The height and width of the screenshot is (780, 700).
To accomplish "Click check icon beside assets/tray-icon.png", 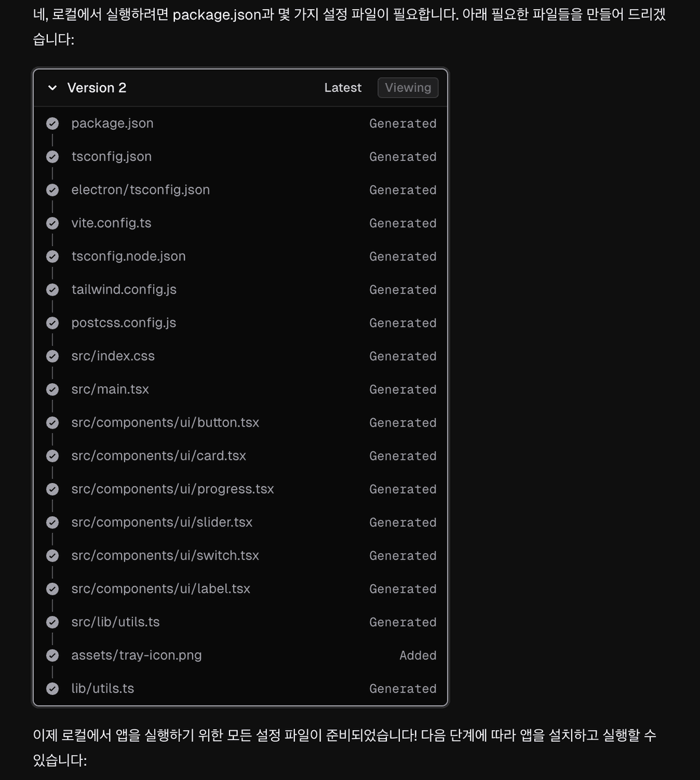I will 52,656.
